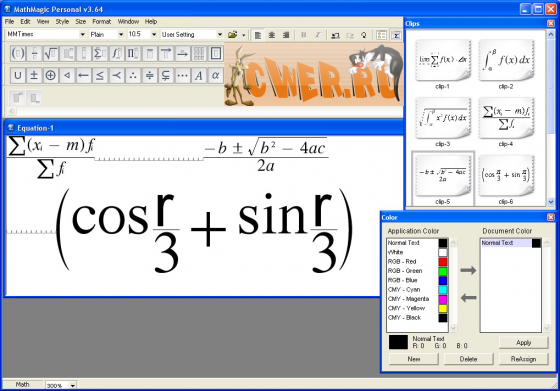Image resolution: width=560 pixels, height=391 pixels.
Task: Open the font size 10.5 dropdown
Action: 154,34
